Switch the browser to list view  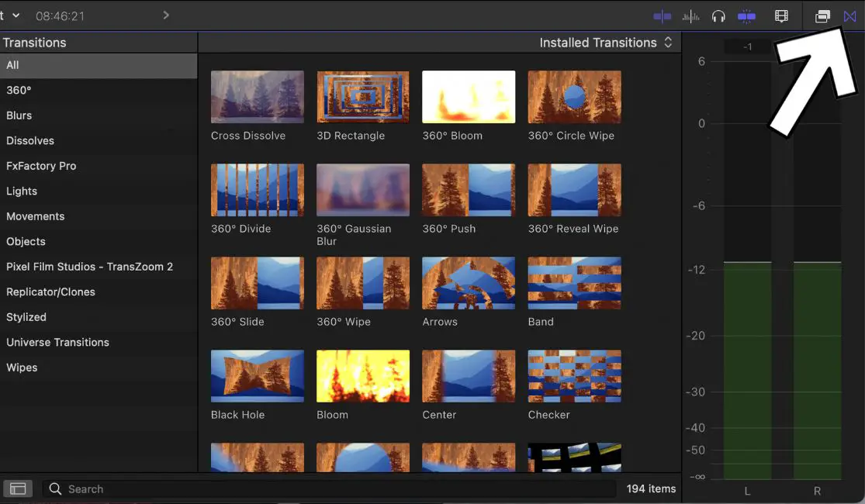[x=17, y=488]
